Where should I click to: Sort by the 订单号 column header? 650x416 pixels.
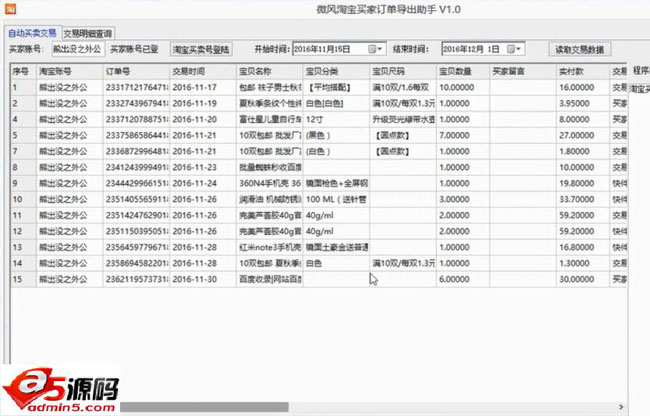[136, 71]
